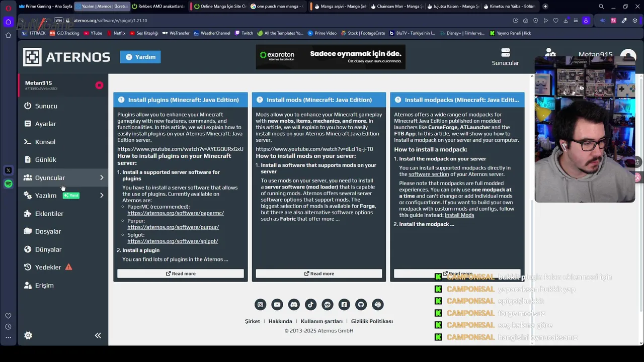Screen dimensions: 644x362
Task: Open the YTube bookmark
Action: click(x=93, y=33)
